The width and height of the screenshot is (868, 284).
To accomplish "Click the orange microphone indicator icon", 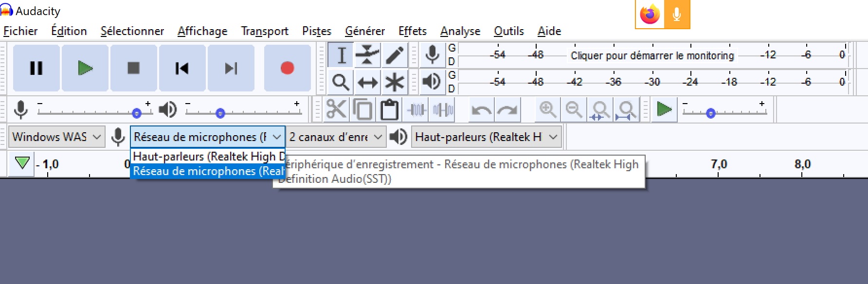I will coord(677,15).
